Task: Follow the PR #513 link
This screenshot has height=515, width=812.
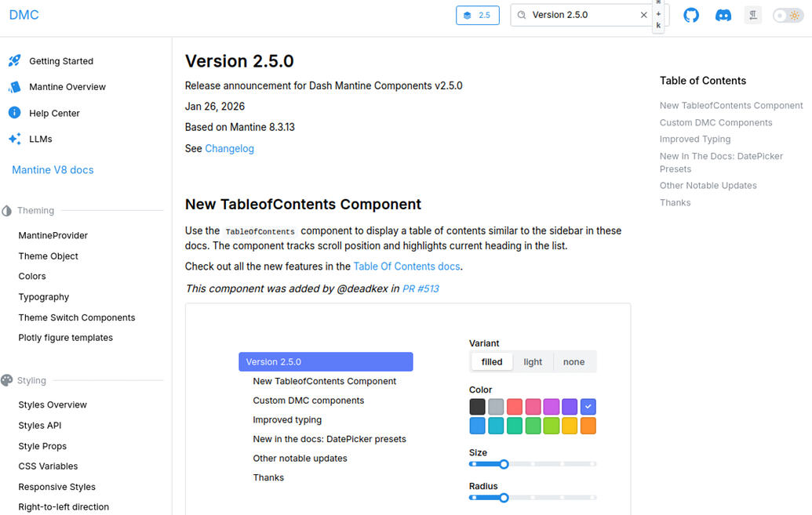Action: 420,288
